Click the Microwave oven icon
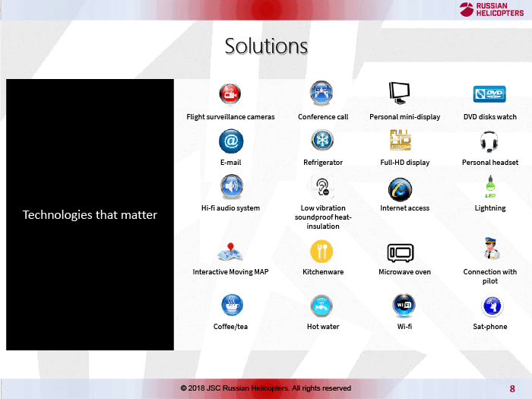 pyautogui.click(x=401, y=252)
